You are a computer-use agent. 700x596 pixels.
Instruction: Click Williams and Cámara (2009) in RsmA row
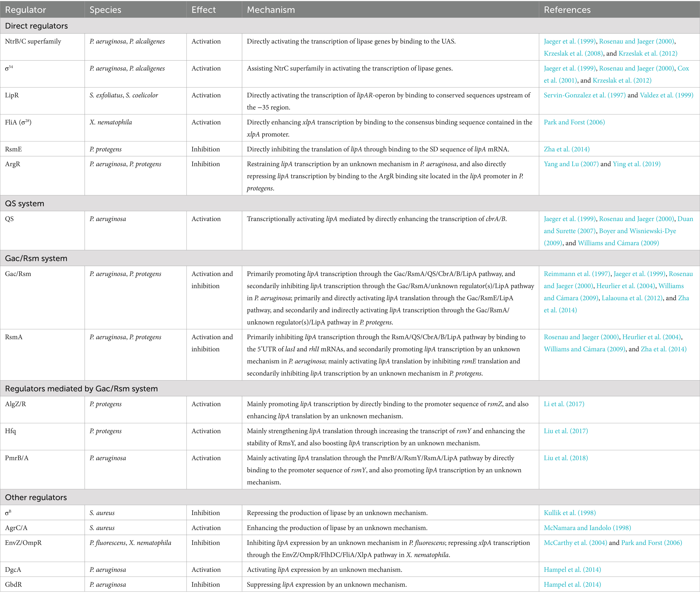point(584,349)
